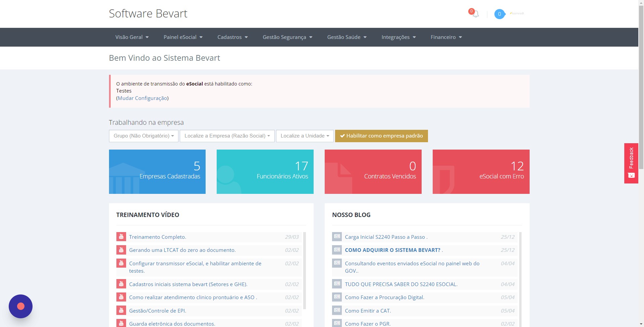Click news icon for Como Fazer a Procuração Digital
Viewport: 644px width, 327px height.
click(x=337, y=297)
